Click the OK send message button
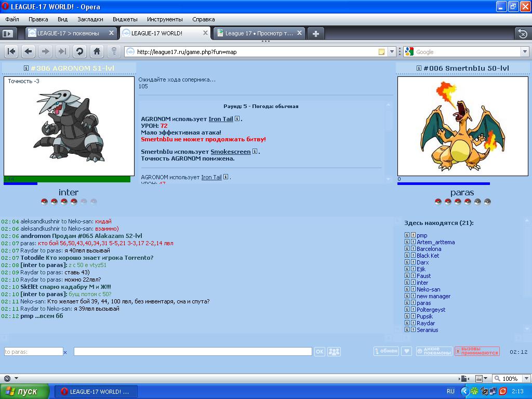This screenshot has width=532, height=399. pos(320,352)
